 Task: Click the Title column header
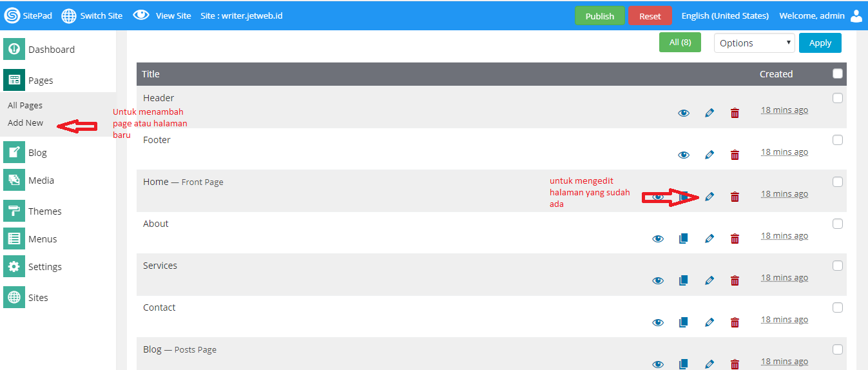click(x=151, y=74)
